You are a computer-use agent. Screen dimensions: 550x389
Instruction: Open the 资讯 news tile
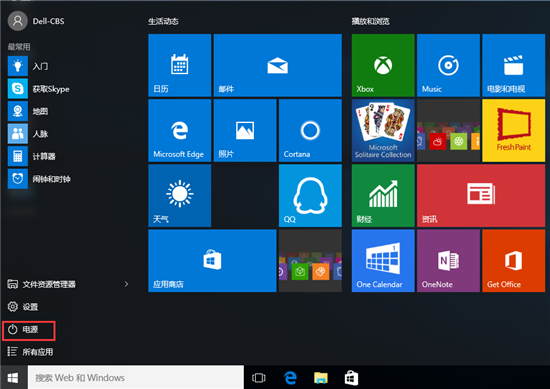tap(481, 196)
